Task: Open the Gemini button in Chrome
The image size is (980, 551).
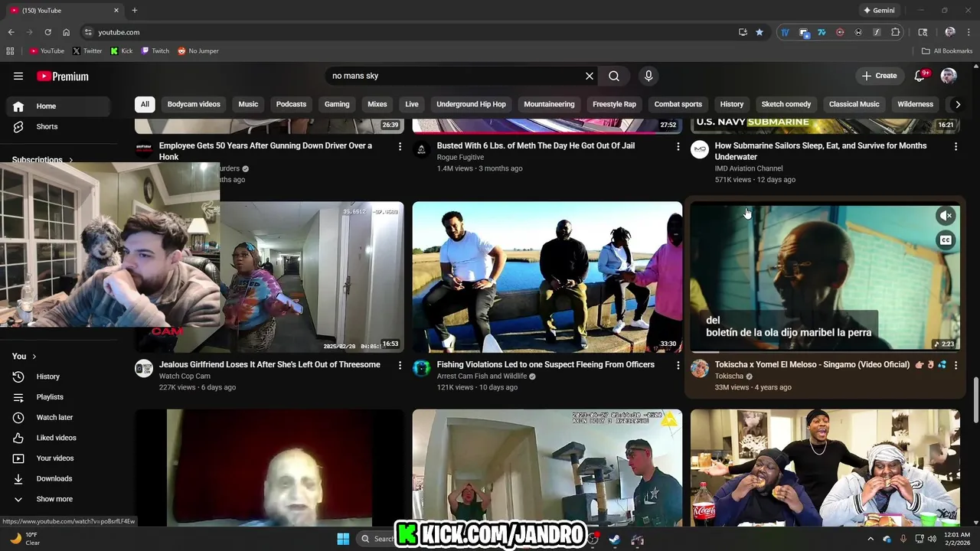Action: pos(879,11)
